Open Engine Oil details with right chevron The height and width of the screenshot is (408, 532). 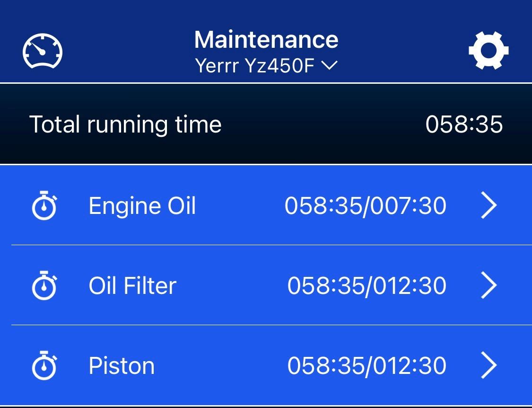pos(489,205)
